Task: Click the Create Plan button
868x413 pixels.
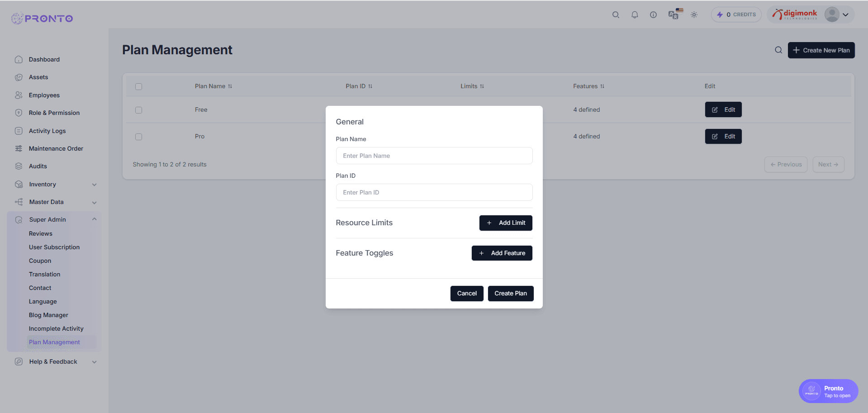Action: pos(510,293)
